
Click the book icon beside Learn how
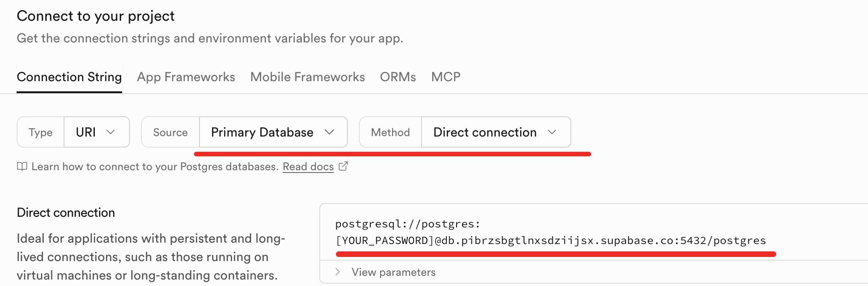coord(22,167)
